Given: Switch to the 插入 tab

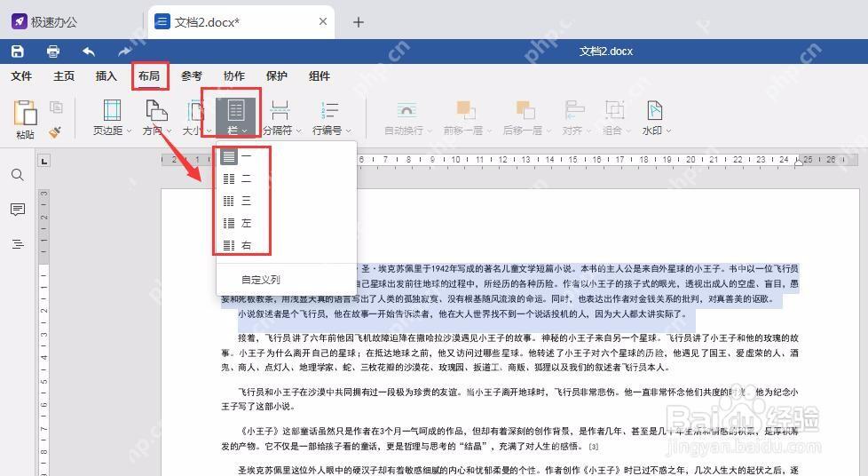Looking at the screenshot, I should (107, 75).
